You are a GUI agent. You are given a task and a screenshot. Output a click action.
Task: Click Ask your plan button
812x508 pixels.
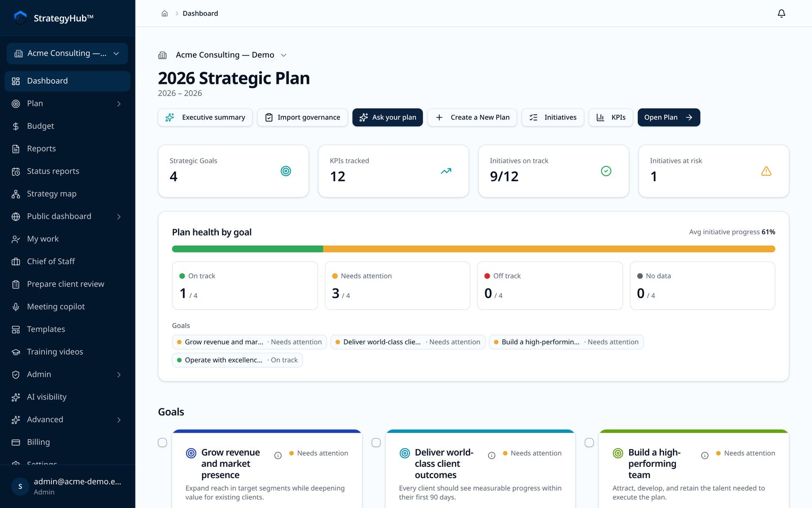tap(388, 117)
